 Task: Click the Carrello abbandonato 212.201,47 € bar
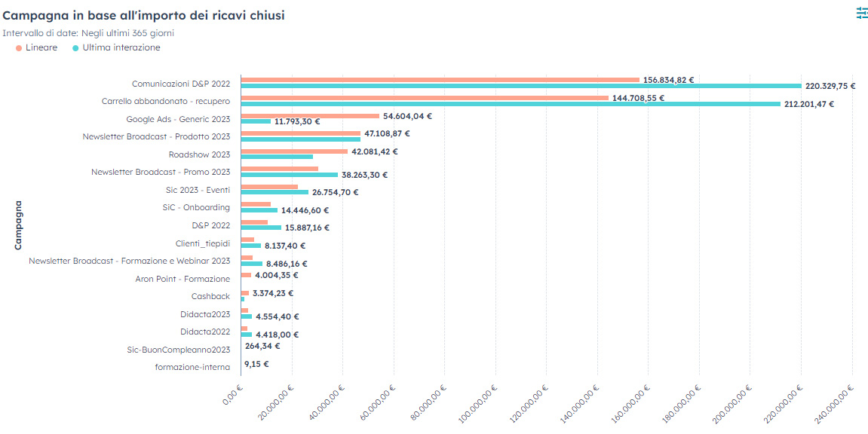coord(510,104)
